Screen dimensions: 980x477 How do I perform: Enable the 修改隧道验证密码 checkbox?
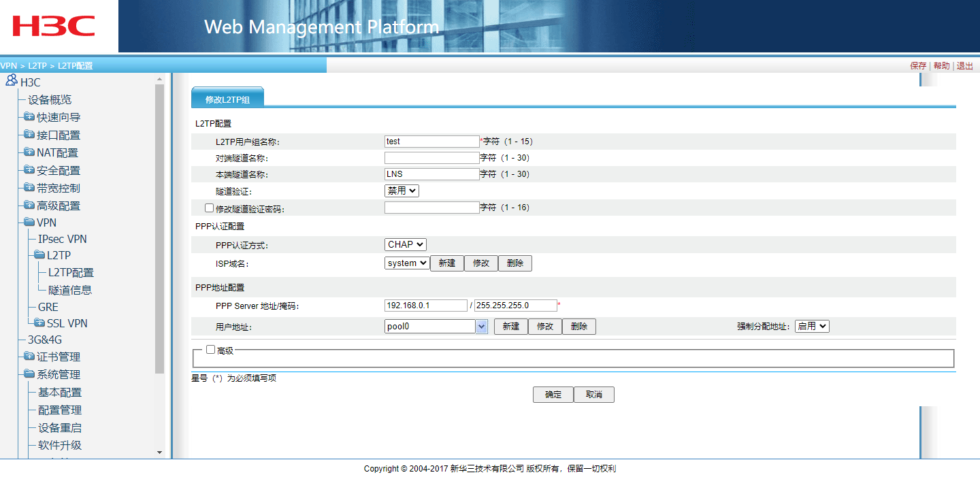[x=209, y=208]
